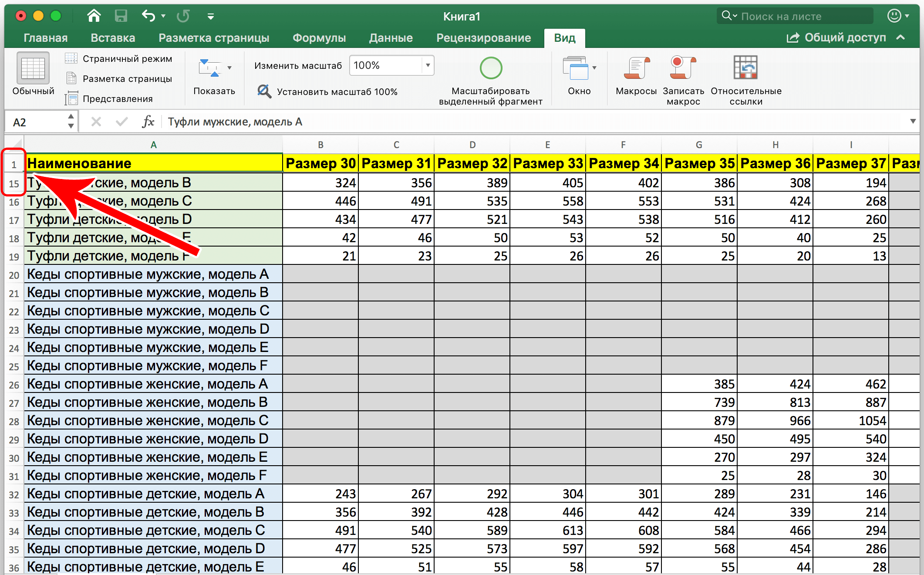The width and height of the screenshot is (924, 575).
Task: Click the Размер 30 header cell
Action: (320, 163)
